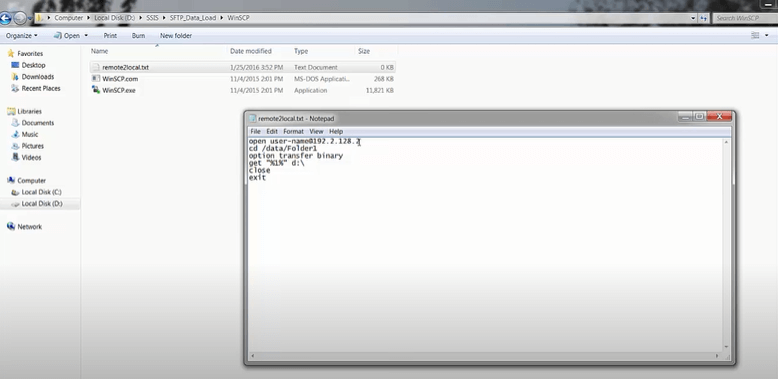The height and width of the screenshot is (379, 778).
Task: Click the Notepad vertical scrollbar down arrow
Action: [726, 347]
